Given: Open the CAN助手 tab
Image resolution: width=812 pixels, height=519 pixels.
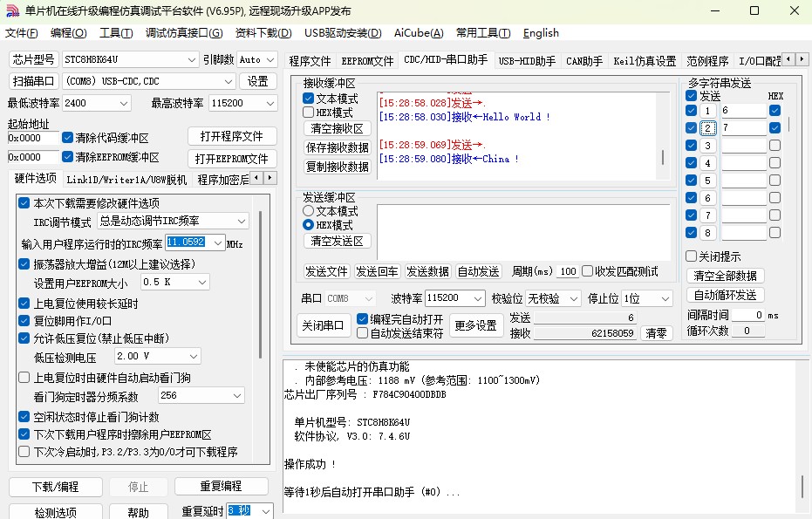Looking at the screenshot, I should tap(584, 60).
